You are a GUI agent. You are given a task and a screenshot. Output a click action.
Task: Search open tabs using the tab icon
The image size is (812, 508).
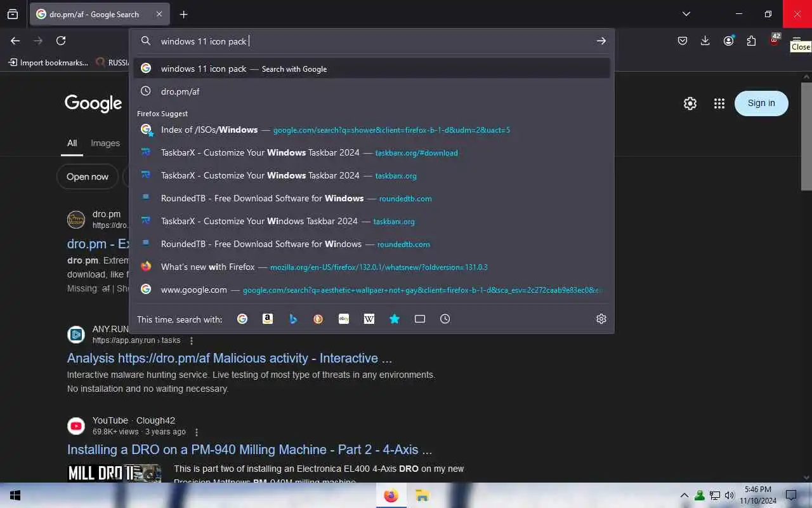420,319
